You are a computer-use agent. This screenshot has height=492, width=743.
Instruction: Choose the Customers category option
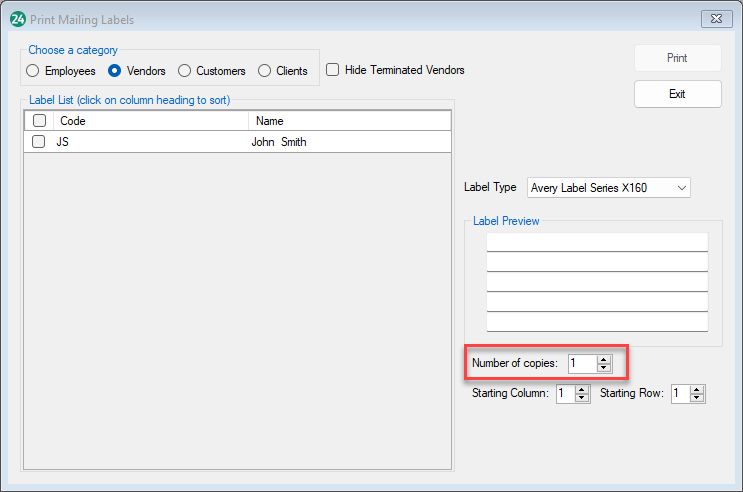(185, 71)
